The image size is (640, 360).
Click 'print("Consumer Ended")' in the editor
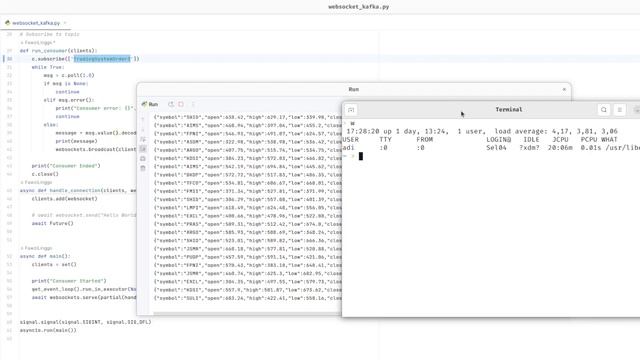(66, 166)
